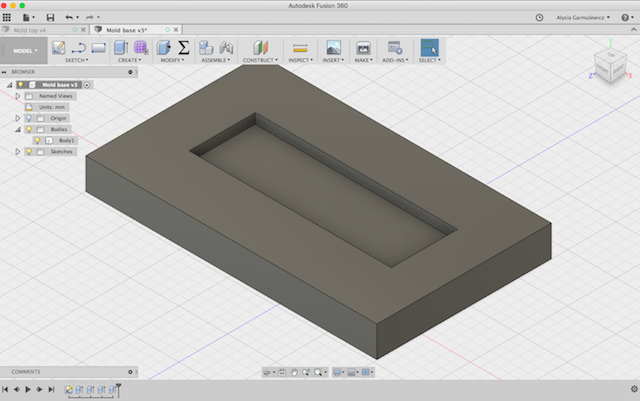Expand the Sketches tree node
Viewport: 640px width, 401px height.
pyautogui.click(x=18, y=151)
